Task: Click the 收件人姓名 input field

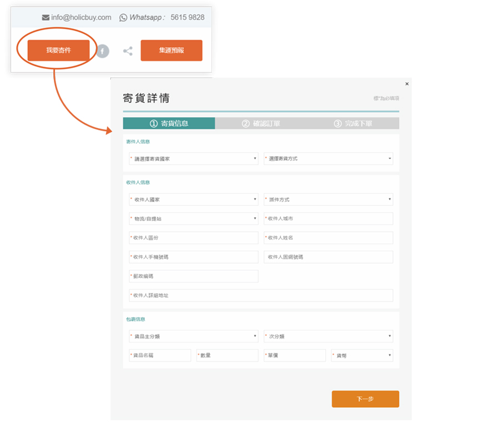Action: [x=328, y=238]
